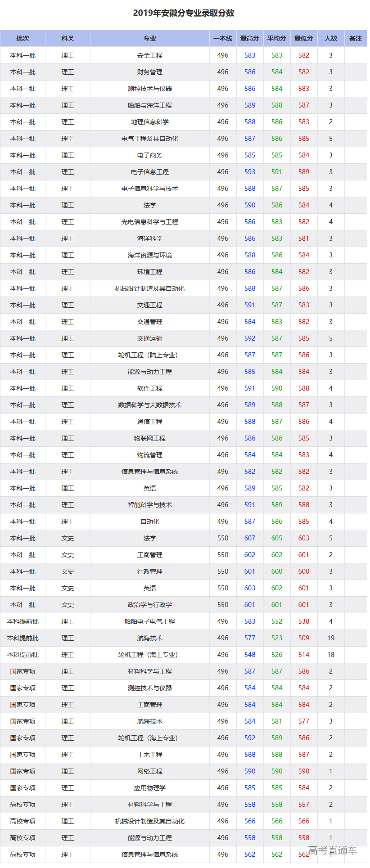
Task: Select the 土木工程 major cell
Action: coord(149,755)
